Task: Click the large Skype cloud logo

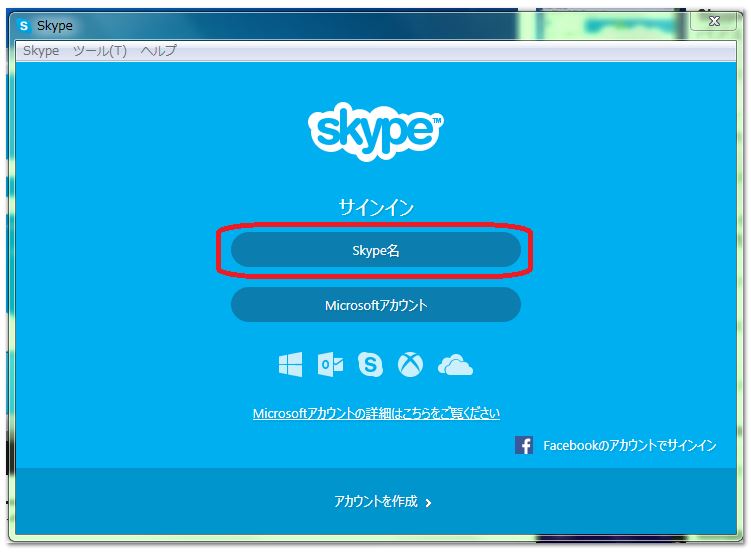Action: (x=376, y=131)
